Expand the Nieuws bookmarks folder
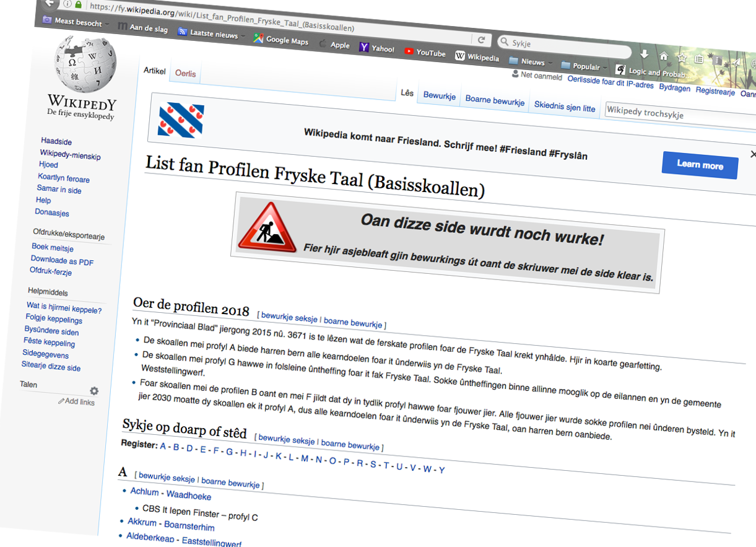Screen dimensions: 756x547 531,61
